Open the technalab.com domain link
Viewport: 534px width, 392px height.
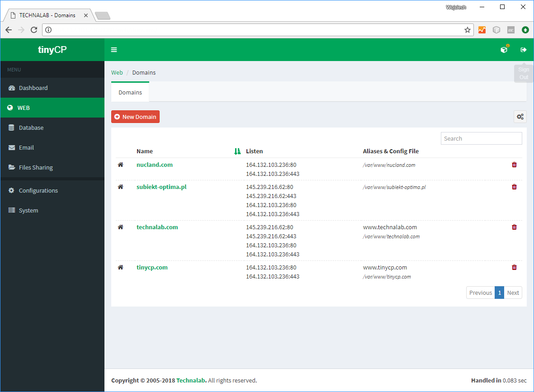click(157, 227)
